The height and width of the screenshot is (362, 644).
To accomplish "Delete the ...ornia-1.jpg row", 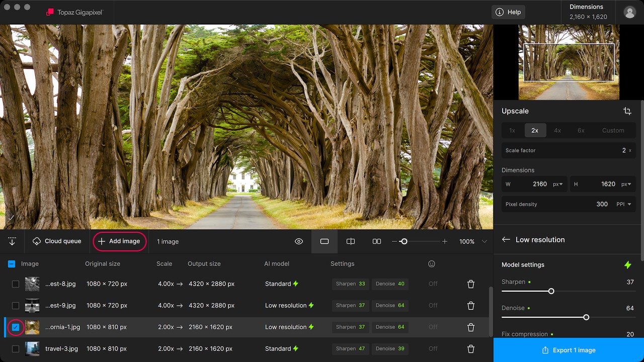I will click(x=471, y=327).
